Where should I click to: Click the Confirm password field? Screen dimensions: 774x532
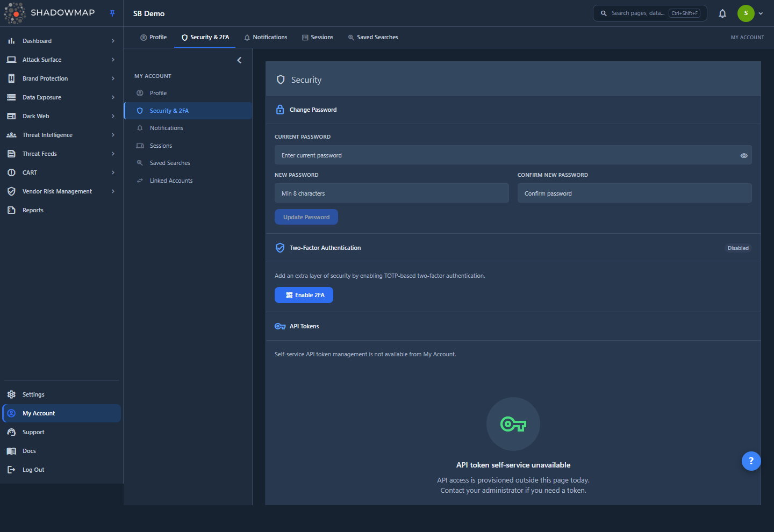[634, 193]
